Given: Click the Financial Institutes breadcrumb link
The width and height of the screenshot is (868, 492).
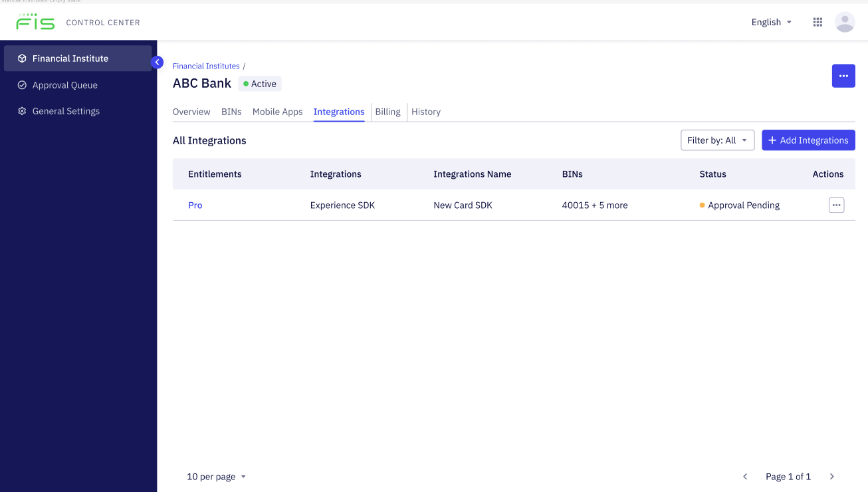Looking at the screenshot, I should 206,66.
